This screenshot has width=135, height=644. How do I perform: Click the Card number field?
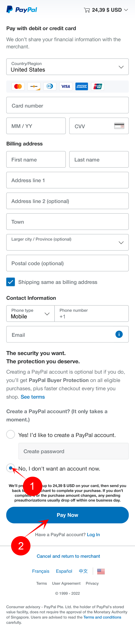coord(67,105)
